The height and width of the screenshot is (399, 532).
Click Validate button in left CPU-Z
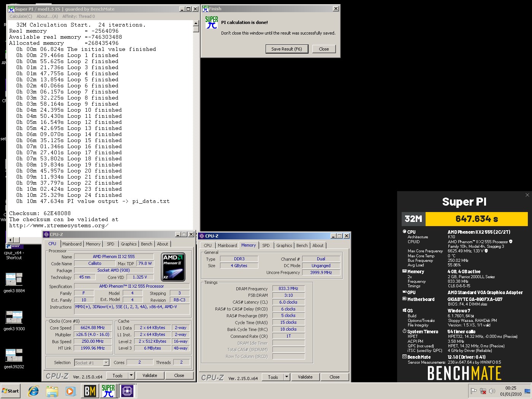tap(150, 375)
